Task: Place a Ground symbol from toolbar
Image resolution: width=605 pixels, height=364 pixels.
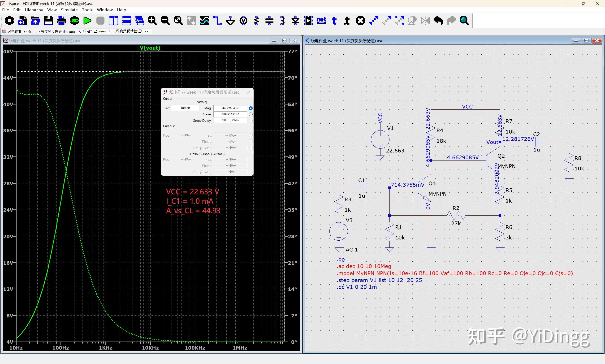Action: (230, 21)
